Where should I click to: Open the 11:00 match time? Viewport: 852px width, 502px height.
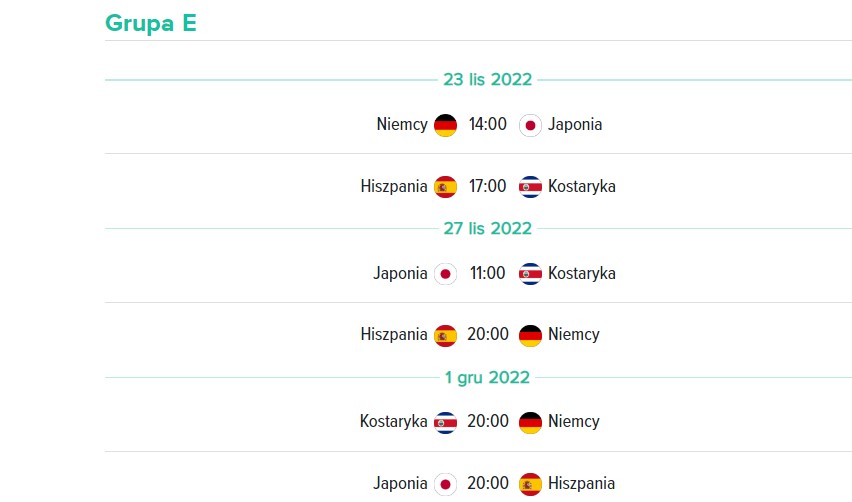point(487,273)
